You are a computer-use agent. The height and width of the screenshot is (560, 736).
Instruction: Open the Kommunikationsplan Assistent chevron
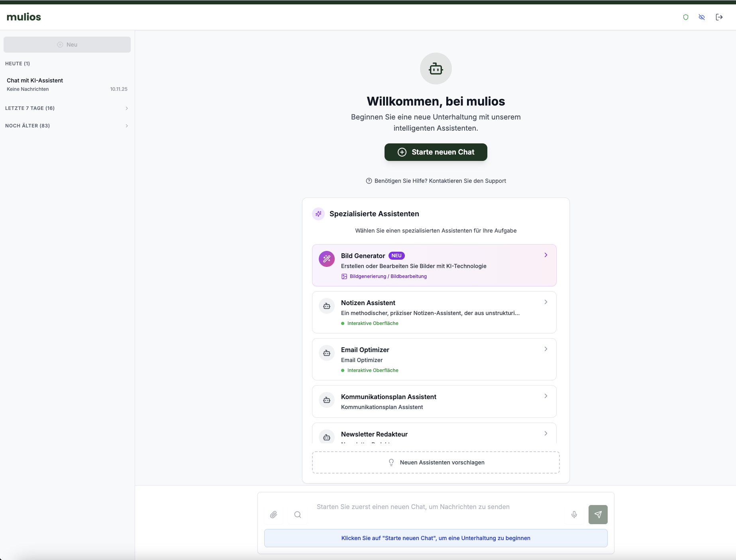tap(546, 396)
